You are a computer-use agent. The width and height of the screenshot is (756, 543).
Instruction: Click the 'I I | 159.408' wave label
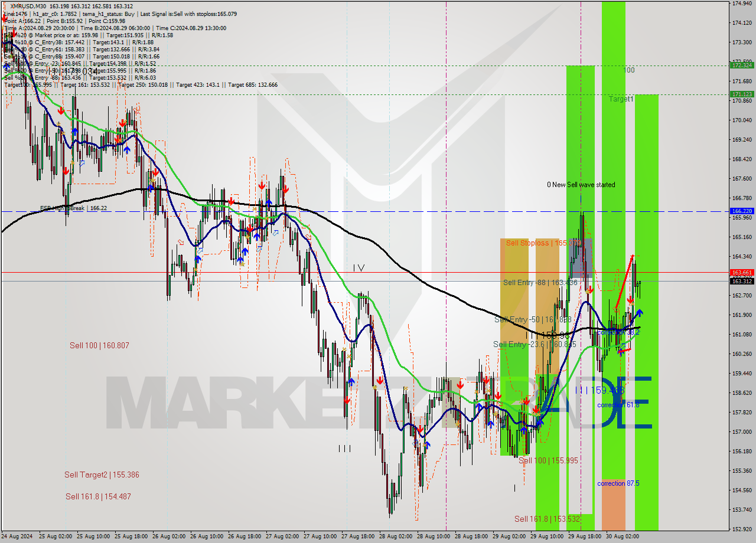coord(599,390)
